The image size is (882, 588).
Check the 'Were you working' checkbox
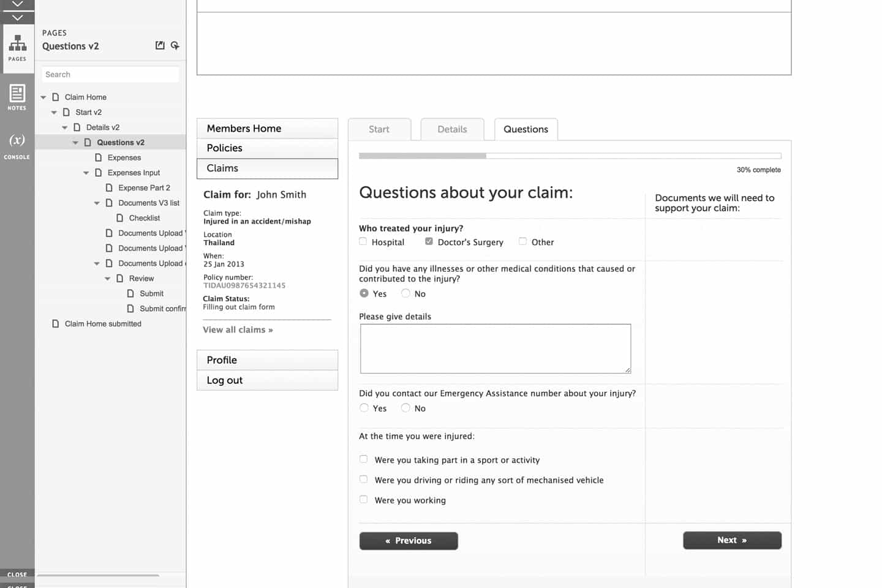coord(364,500)
